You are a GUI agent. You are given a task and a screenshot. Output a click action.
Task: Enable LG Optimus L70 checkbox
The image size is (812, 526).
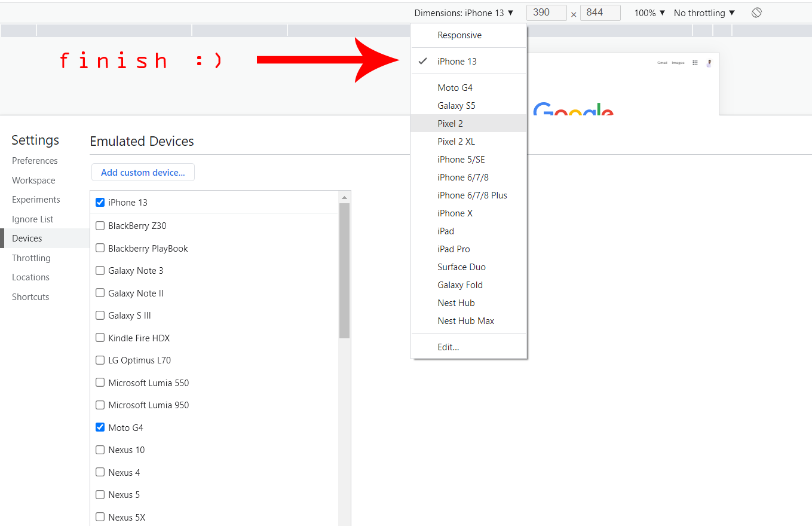pyautogui.click(x=100, y=360)
